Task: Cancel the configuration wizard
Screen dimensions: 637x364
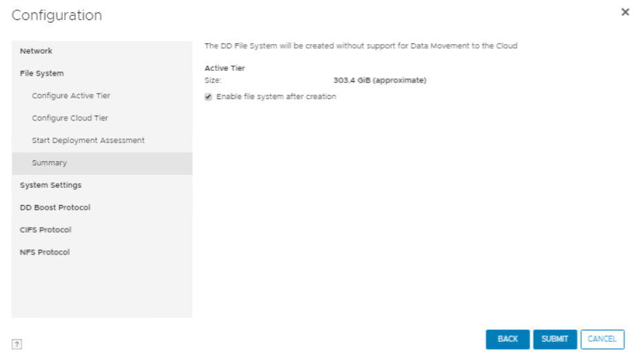Action: [602, 339]
